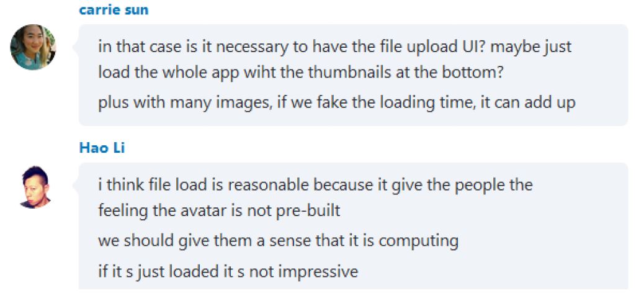The width and height of the screenshot is (644, 298).
Task: Select message "if it s just loaded"
Action: pos(228,272)
